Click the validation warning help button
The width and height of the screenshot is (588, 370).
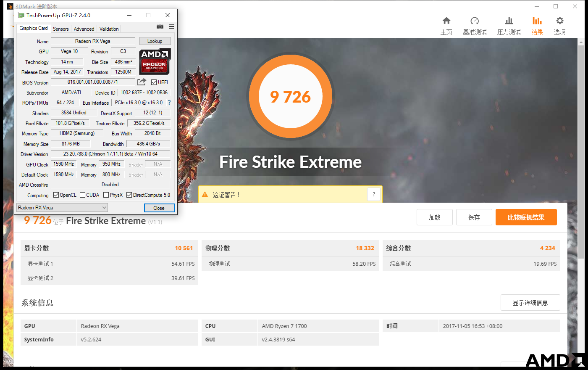click(x=374, y=194)
